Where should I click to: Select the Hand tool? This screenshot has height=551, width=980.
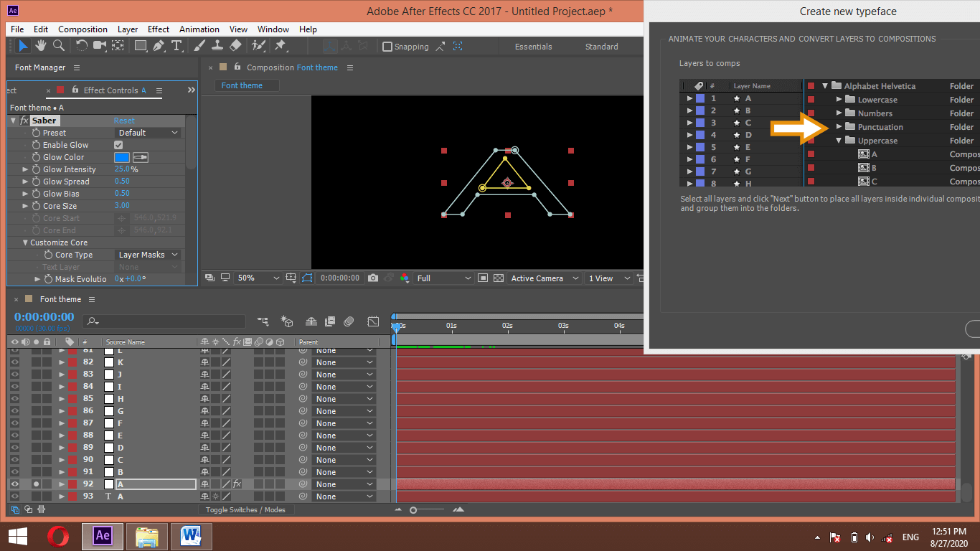[x=41, y=46]
